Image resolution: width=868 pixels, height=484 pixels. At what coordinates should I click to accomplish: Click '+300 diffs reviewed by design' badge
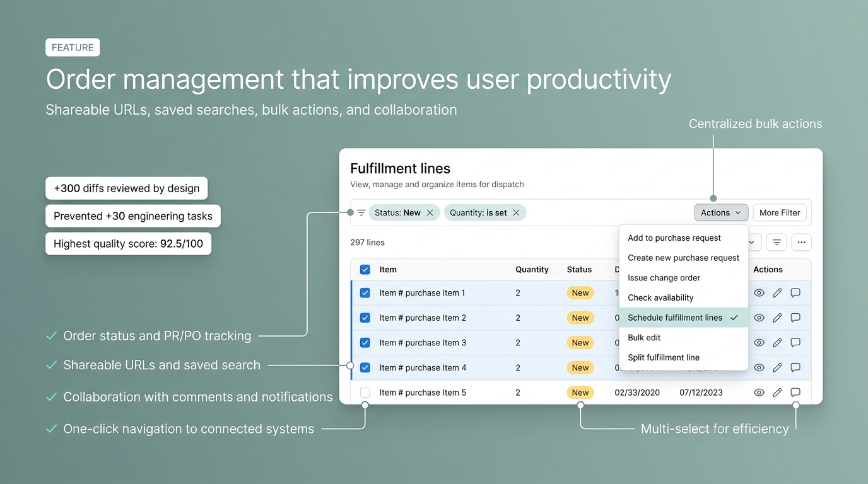click(x=126, y=188)
